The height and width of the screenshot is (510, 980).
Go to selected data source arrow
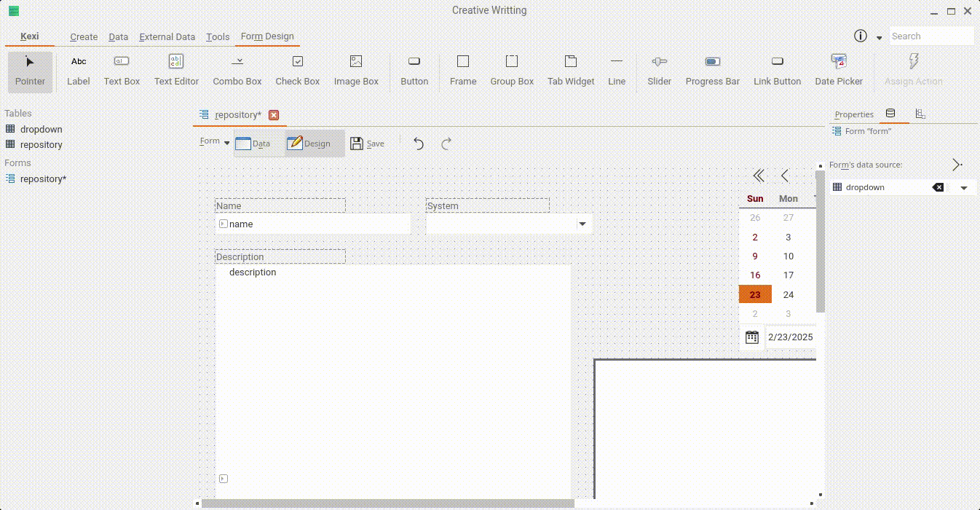click(x=957, y=165)
